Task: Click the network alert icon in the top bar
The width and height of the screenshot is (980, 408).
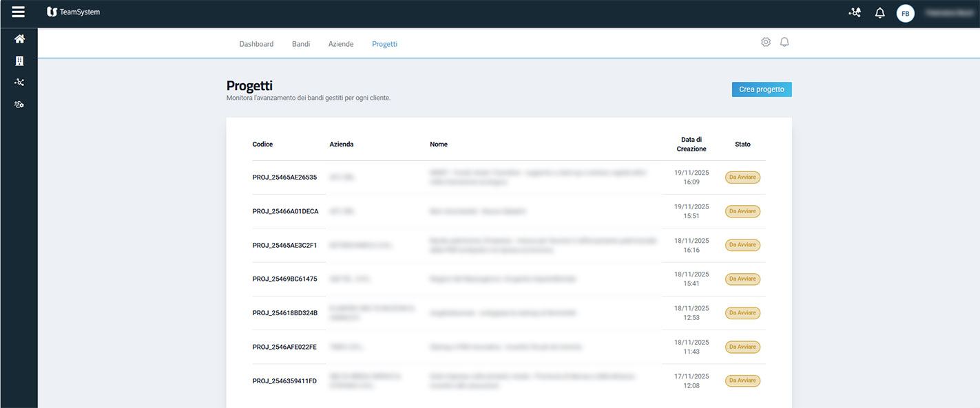Action: tap(855, 12)
